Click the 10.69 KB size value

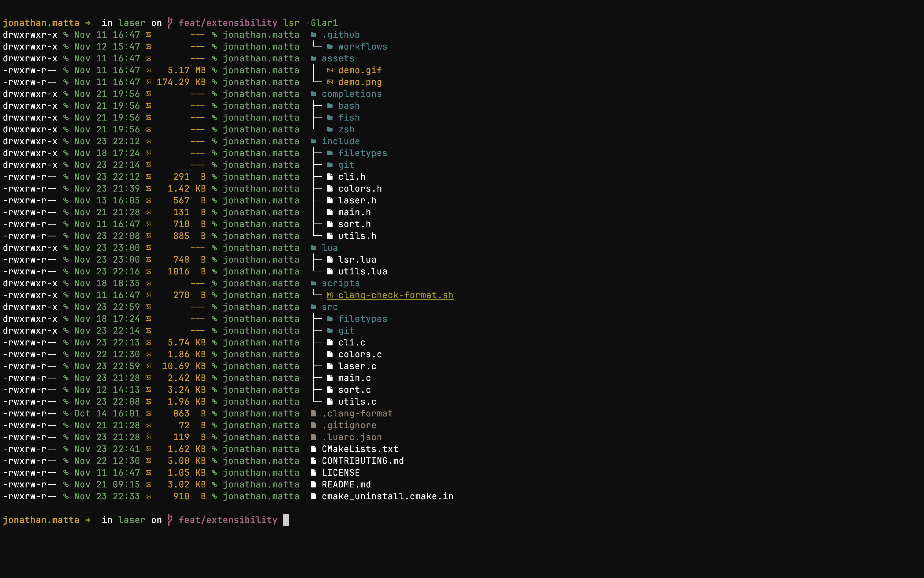[x=184, y=366]
